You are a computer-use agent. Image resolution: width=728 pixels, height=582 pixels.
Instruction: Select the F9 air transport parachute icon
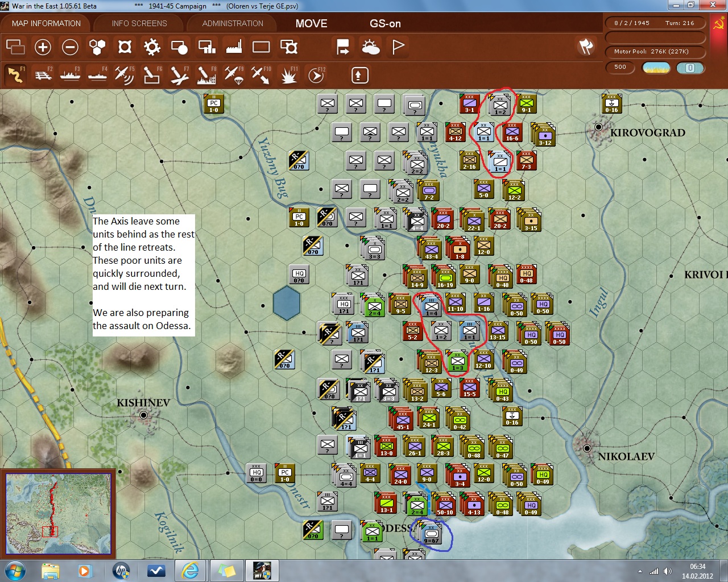click(x=234, y=74)
